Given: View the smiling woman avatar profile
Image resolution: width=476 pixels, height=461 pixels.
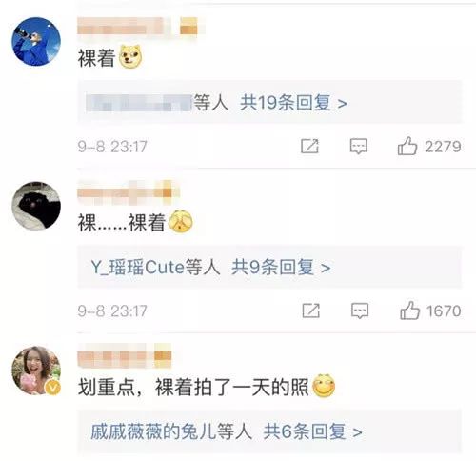Looking at the screenshot, I should pos(36,371).
